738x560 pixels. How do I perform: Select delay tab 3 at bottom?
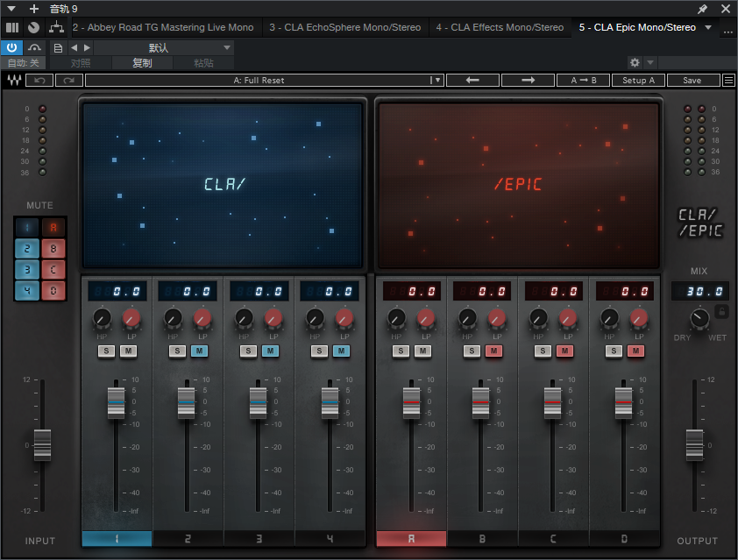259,538
